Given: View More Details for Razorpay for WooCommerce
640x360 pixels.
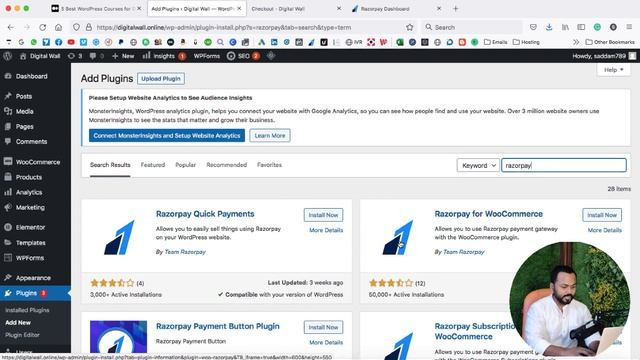Looking at the screenshot, I should pyautogui.click(x=604, y=230).
